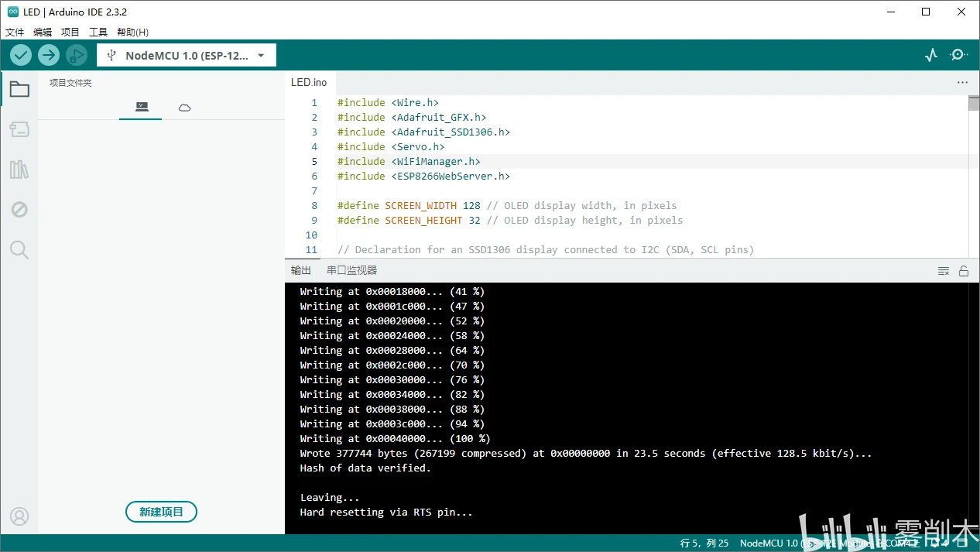Select the local sketchbook computer tab
Viewport: 980px width, 552px height.
141,108
